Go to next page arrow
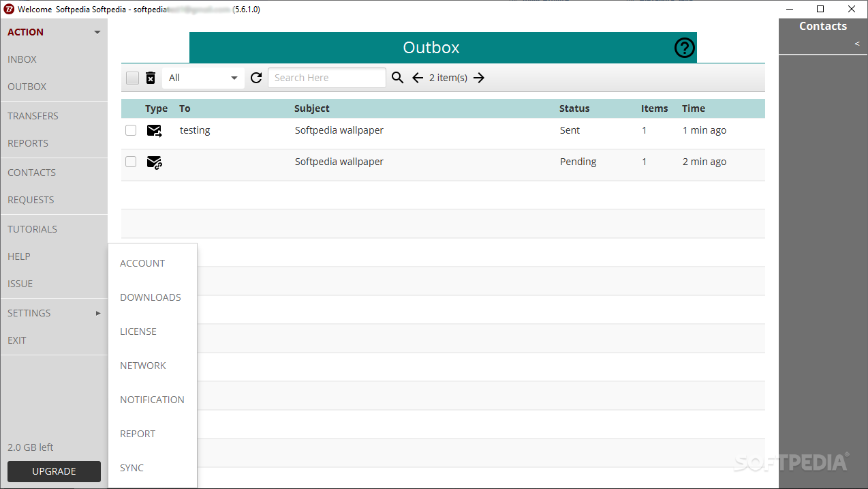Viewport: 868px width, 489px height. tap(479, 78)
